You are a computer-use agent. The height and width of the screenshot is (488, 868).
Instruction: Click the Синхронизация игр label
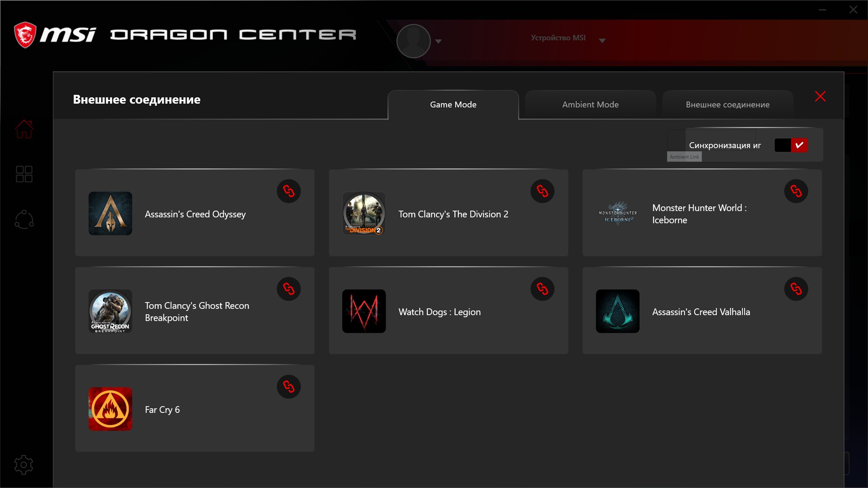click(x=725, y=145)
